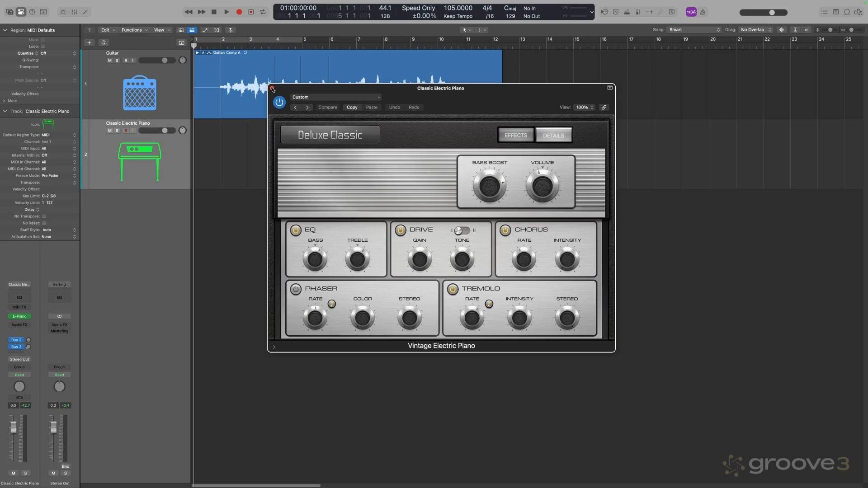Screen dimensions: 868x488
Task: Flip the Drive I/II mode switch
Action: coord(462,230)
